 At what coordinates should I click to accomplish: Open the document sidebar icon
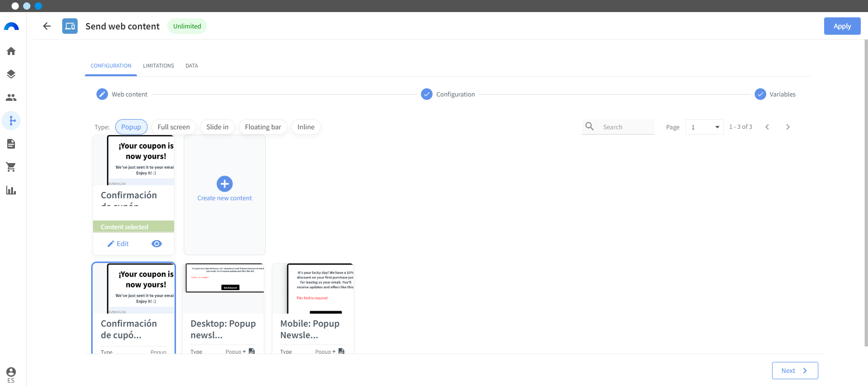click(x=11, y=144)
